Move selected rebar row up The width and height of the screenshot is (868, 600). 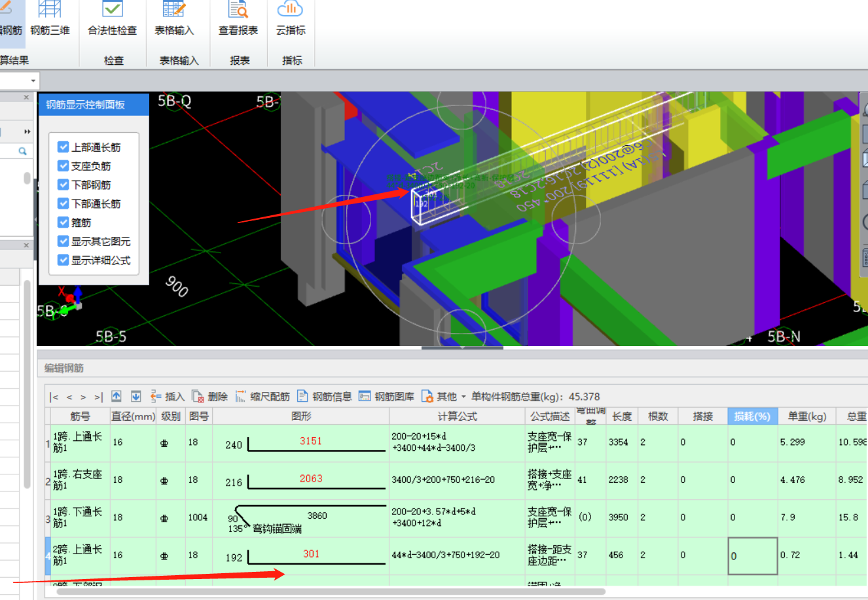(117, 396)
